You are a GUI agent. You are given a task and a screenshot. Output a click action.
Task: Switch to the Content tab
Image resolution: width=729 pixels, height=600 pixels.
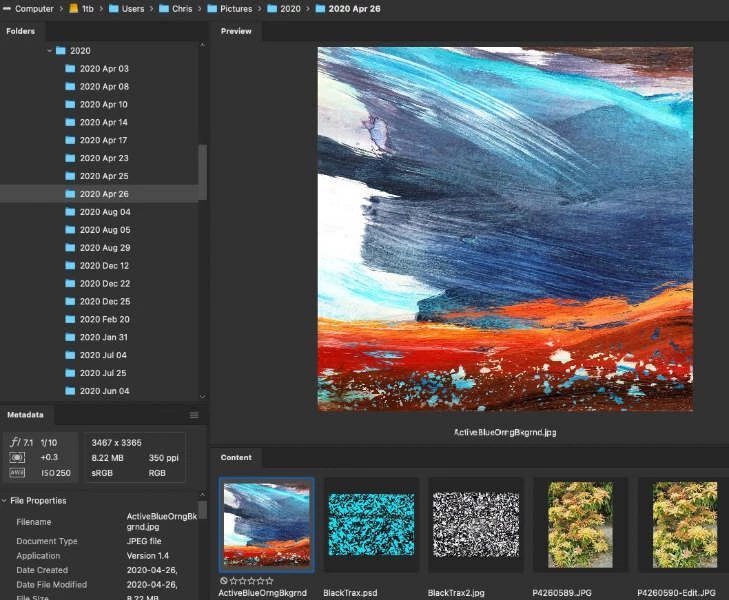[x=236, y=457]
